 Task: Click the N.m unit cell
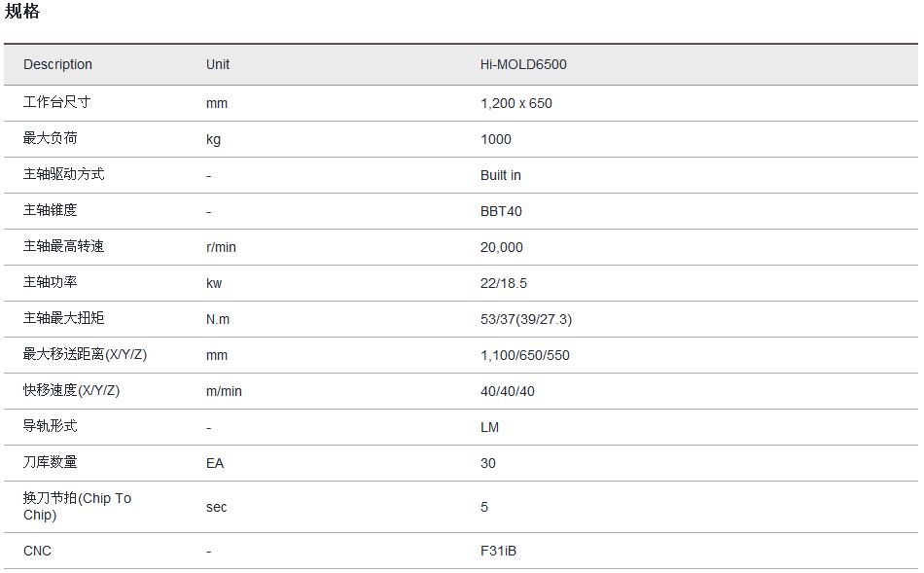[x=218, y=319]
